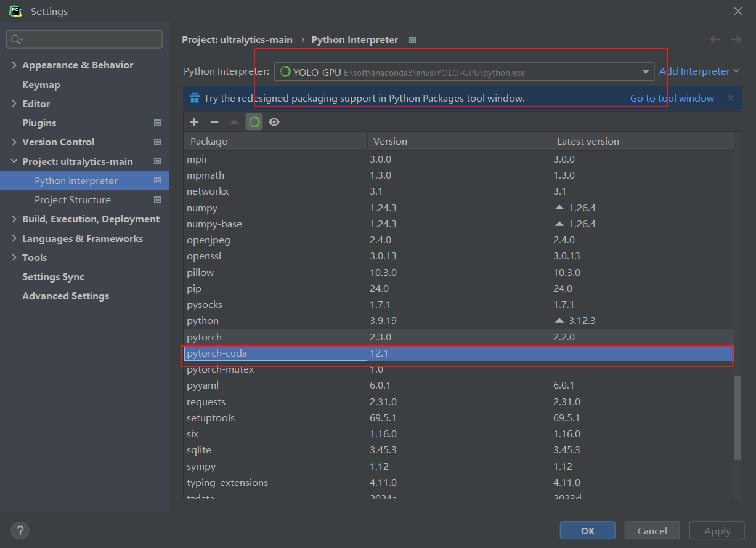Select the setuptools package row
The image size is (756, 548).
[x=459, y=417]
